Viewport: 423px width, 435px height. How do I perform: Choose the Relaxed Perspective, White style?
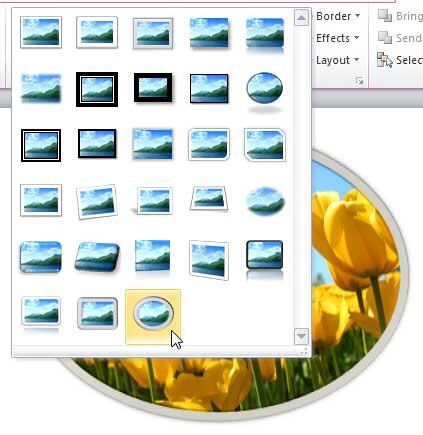[x=209, y=199]
